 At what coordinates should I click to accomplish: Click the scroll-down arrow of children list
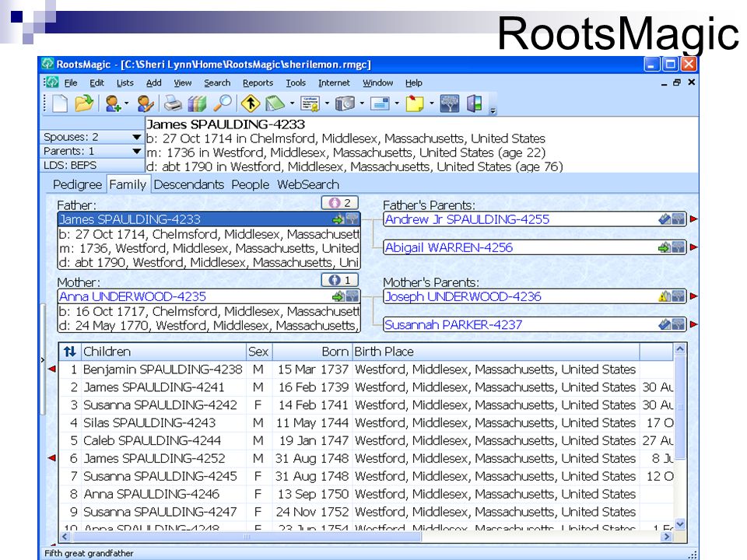coord(680,523)
